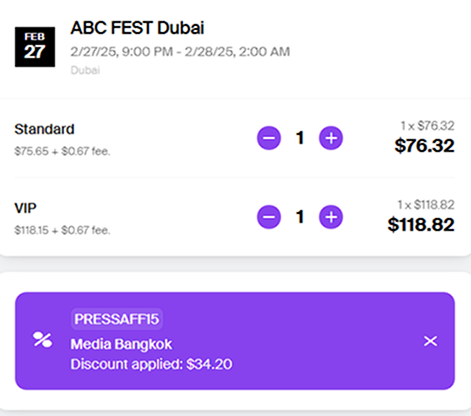471x416 pixels.
Task: Click the $118.82 VIP total price
Action: click(x=421, y=225)
